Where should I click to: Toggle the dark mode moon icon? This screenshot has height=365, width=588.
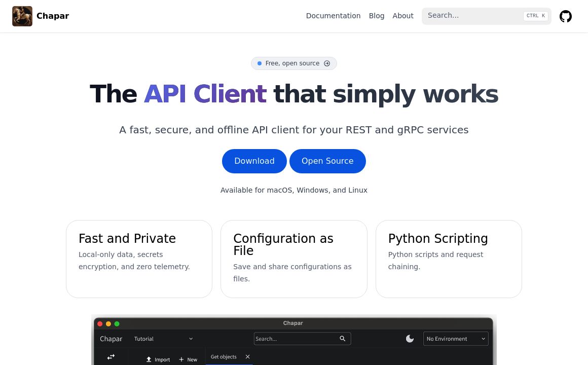pos(410,339)
